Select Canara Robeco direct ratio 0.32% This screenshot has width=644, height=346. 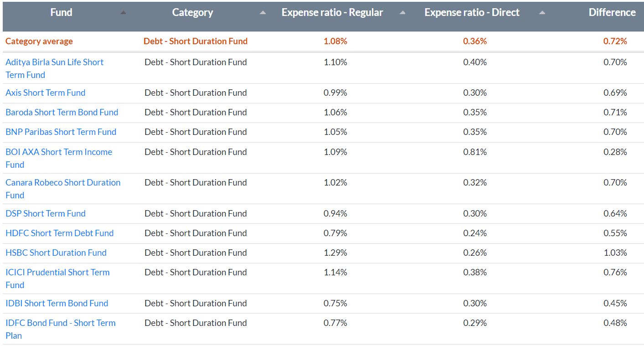pyautogui.click(x=475, y=182)
